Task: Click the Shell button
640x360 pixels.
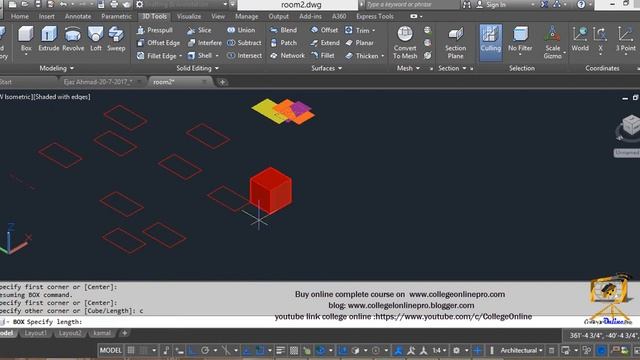Action: [x=200, y=56]
